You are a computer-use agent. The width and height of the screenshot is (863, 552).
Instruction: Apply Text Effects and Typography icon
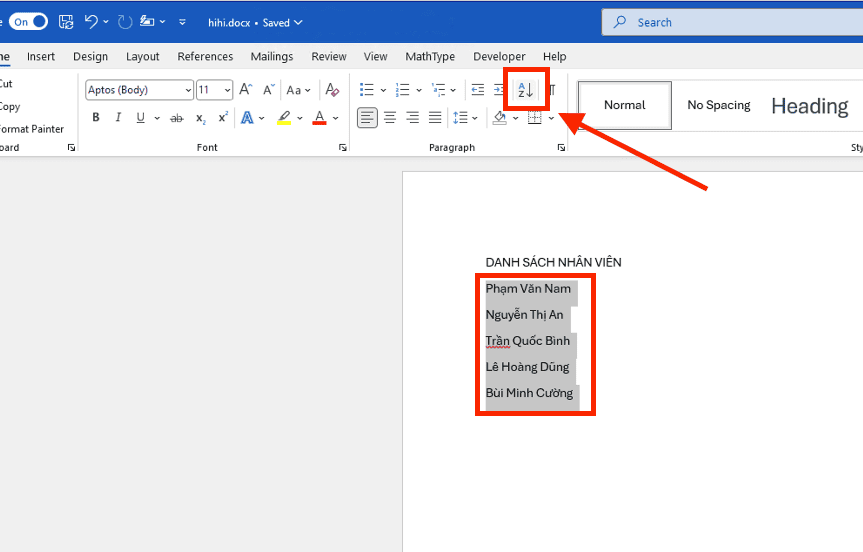(x=248, y=117)
